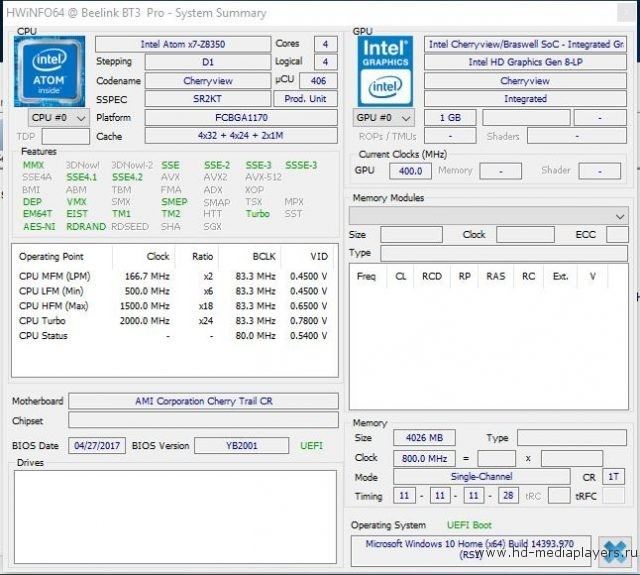Screen dimensions: 640x575
Task: Click the Logical count field
Action: coord(325,62)
